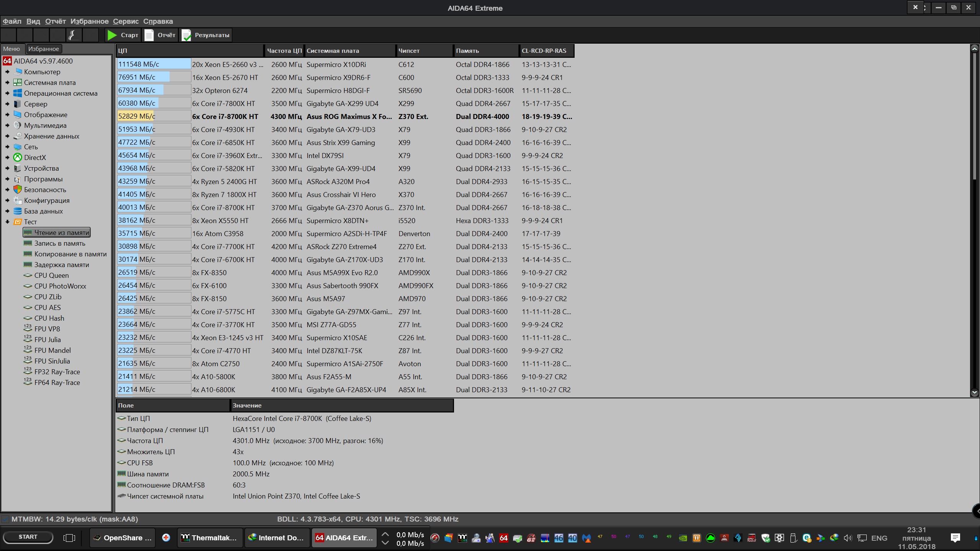Open the Файл menu
Viewport: 980px width, 551px height.
(12, 21)
